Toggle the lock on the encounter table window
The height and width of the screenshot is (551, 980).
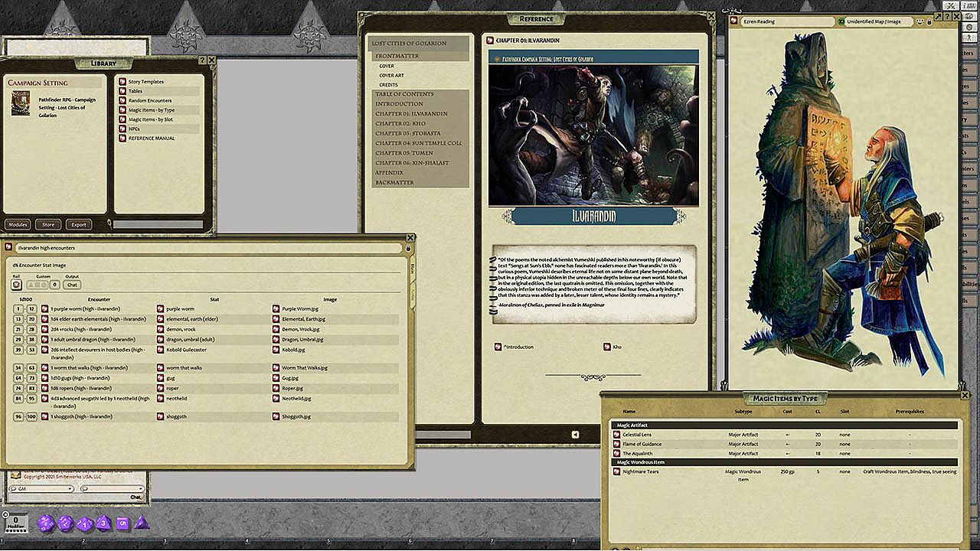tap(408, 248)
